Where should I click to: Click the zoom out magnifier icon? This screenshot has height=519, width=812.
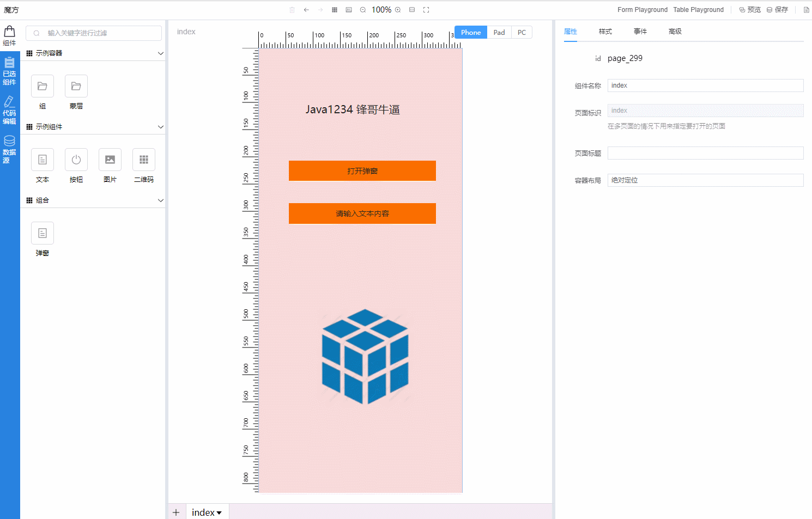tap(363, 10)
